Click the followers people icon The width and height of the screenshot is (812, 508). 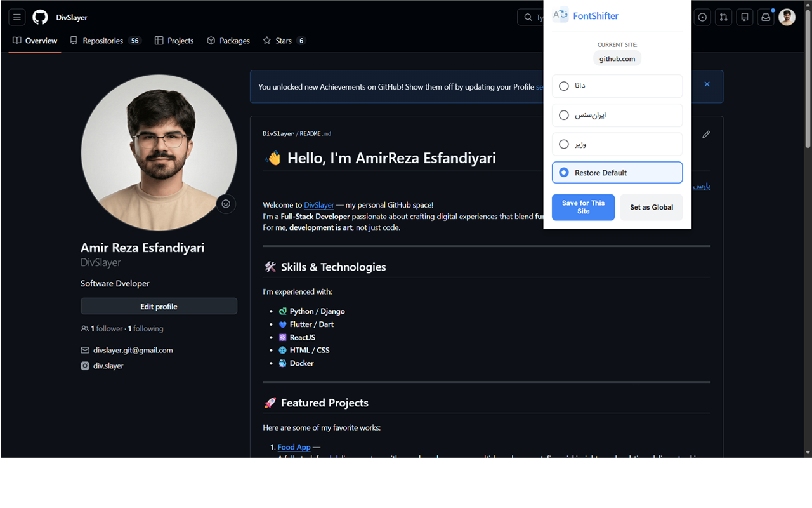[85, 329]
